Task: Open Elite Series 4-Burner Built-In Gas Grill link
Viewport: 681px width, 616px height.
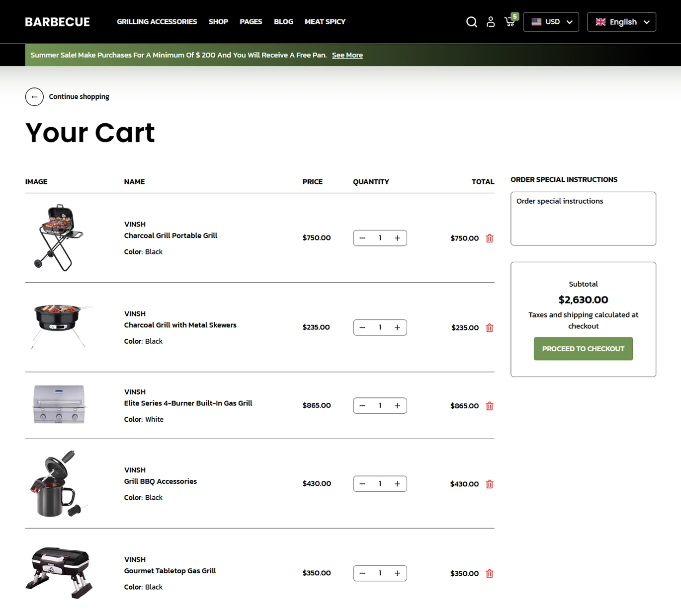Action: tap(188, 403)
